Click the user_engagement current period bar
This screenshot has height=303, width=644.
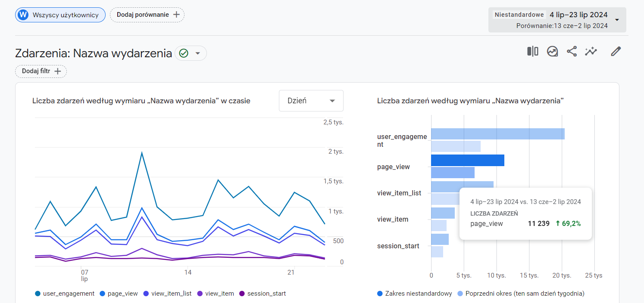point(498,134)
